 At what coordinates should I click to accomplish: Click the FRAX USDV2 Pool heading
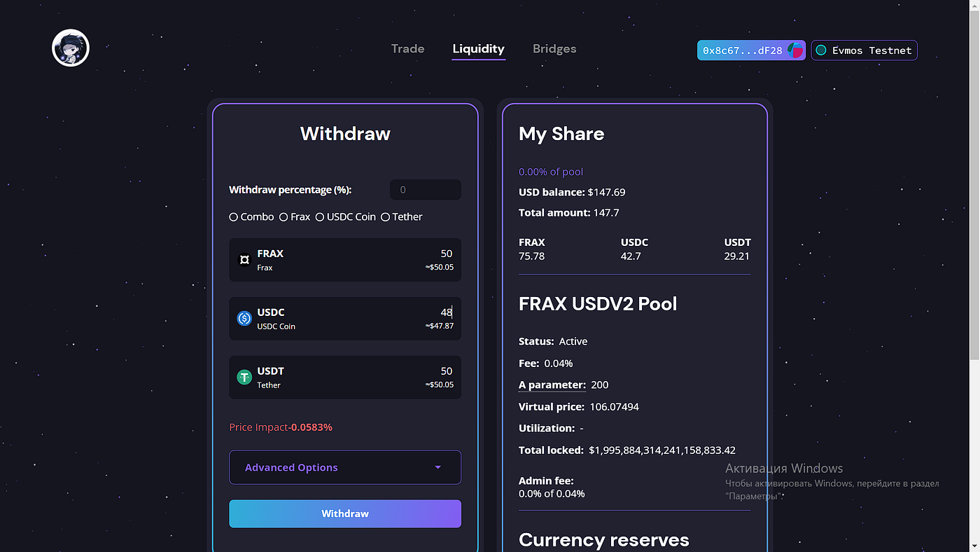pyautogui.click(x=598, y=304)
